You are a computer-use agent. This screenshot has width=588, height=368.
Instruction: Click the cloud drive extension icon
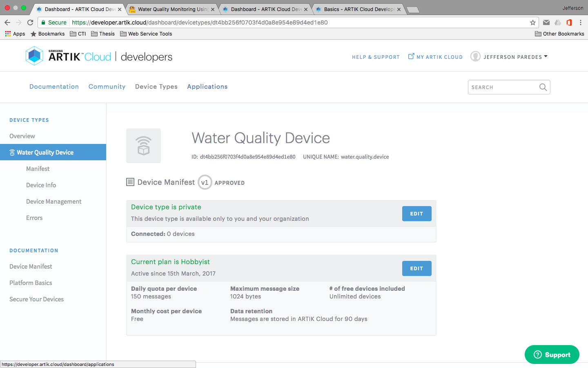(x=558, y=22)
